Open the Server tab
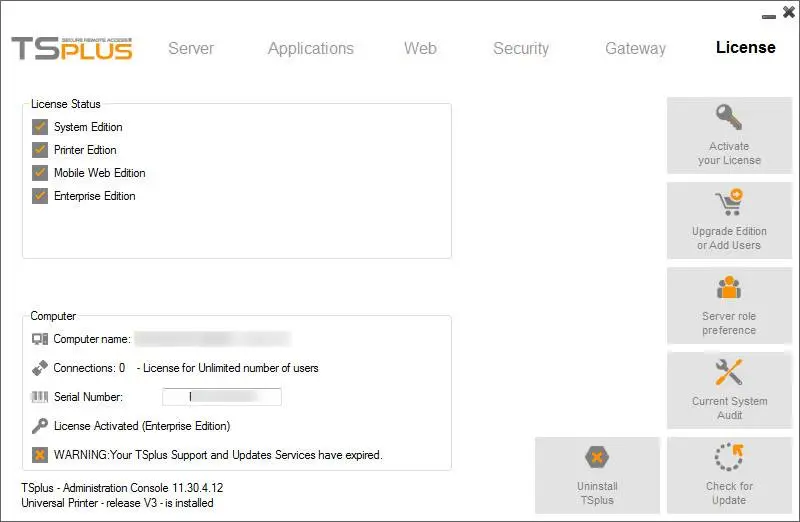Viewport: 800px width, 522px height. pos(191,48)
